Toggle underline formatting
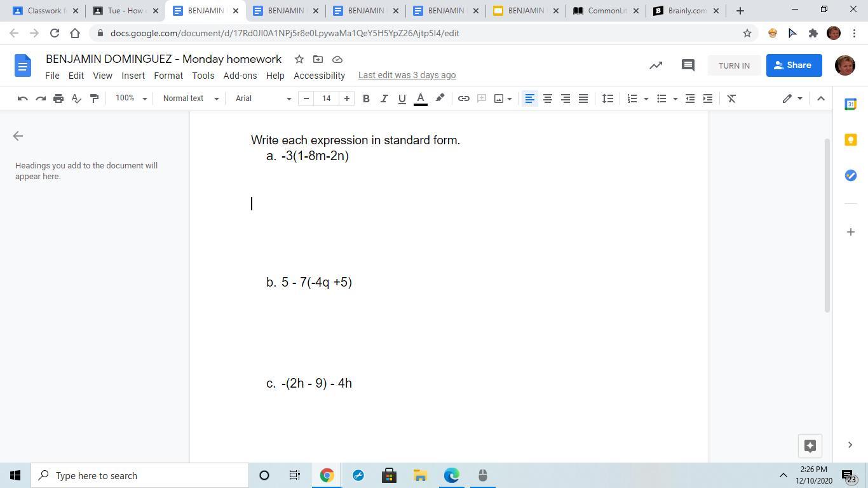868x488 pixels. coord(402,98)
